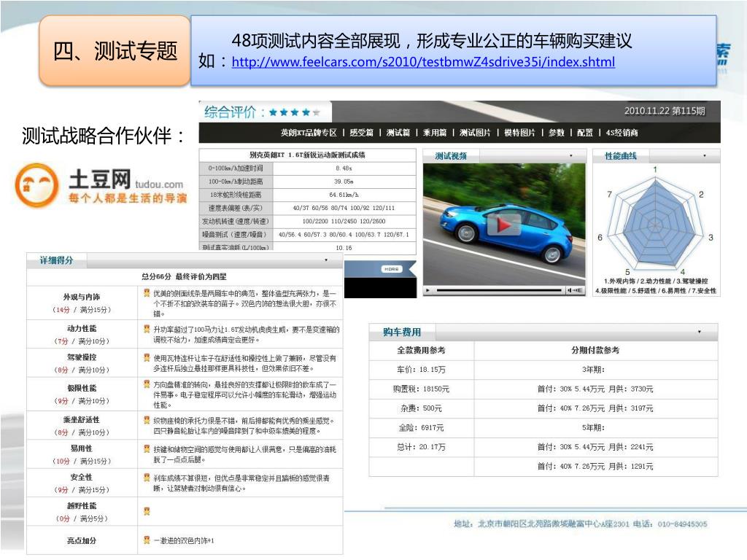
Task: Click the video progress bar
Action: [498, 290]
